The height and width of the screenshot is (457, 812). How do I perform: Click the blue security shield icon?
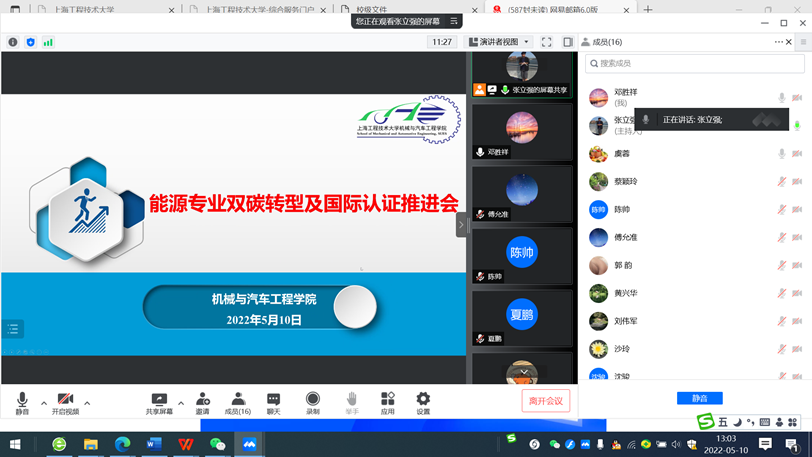[x=30, y=42]
